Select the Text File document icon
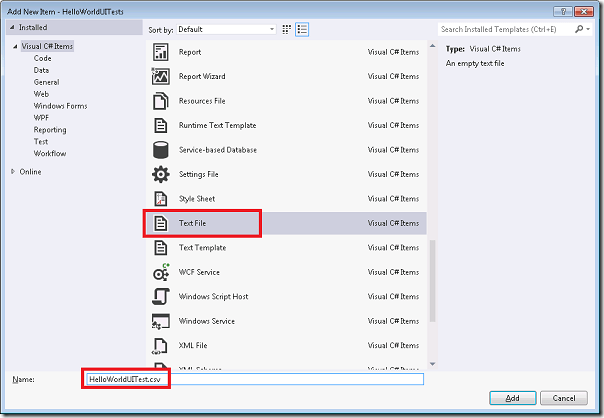This screenshot has width=604, height=418. [161, 223]
